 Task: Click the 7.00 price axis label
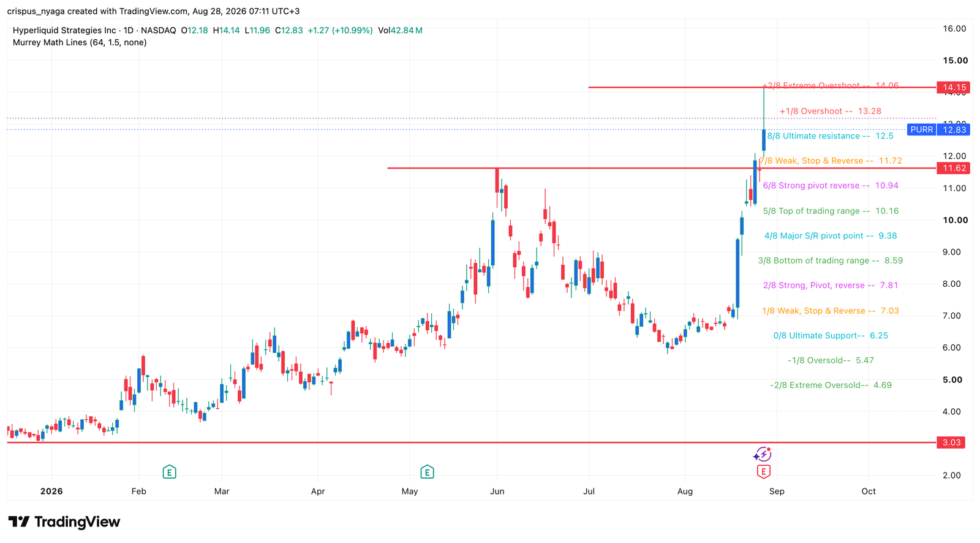pos(951,316)
